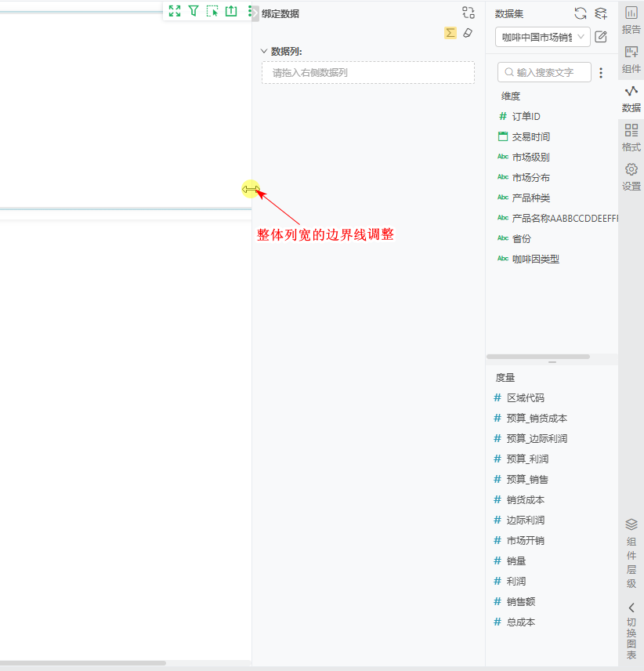
Task: Toggle the yellow sigma aggregate icon
Action: click(450, 33)
